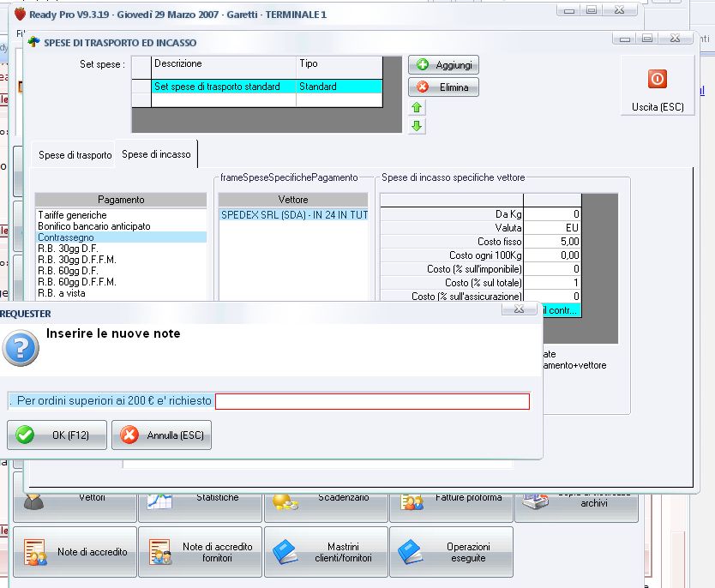Open Scadenzario icon in main window
This screenshot has width=715, height=588.
(285, 501)
